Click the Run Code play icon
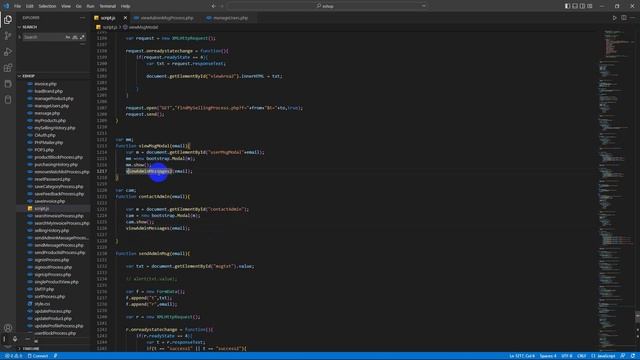Image resolution: width=640 pixels, height=360 pixels. pyautogui.click(x=614, y=18)
